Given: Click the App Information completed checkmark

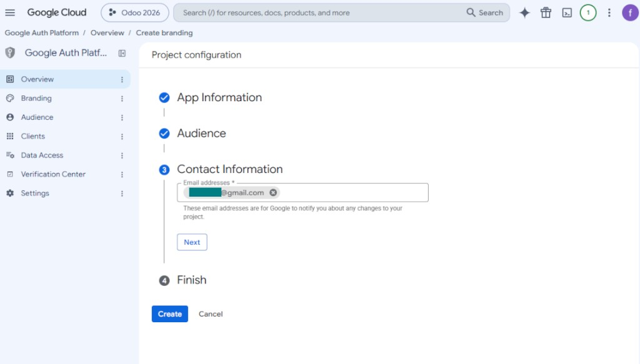Looking at the screenshot, I should [164, 97].
